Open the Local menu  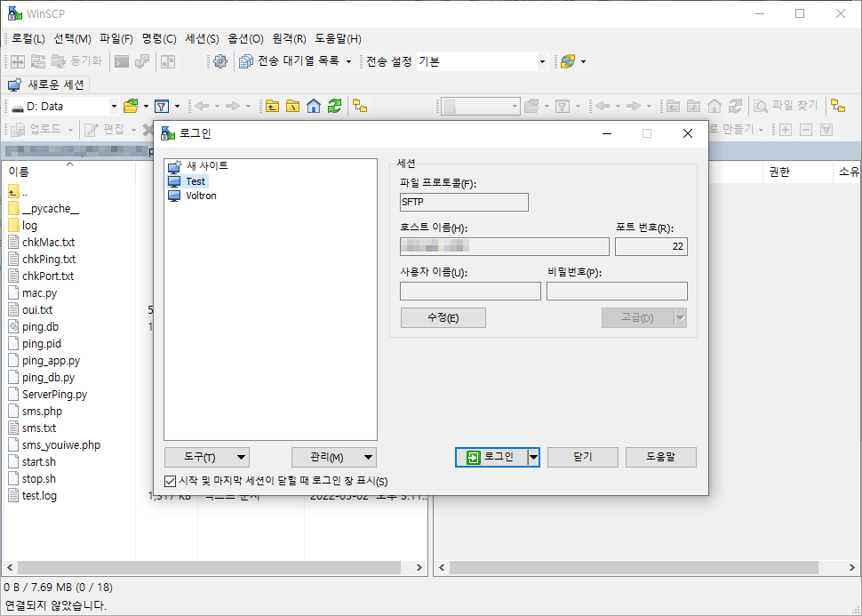(28, 38)
